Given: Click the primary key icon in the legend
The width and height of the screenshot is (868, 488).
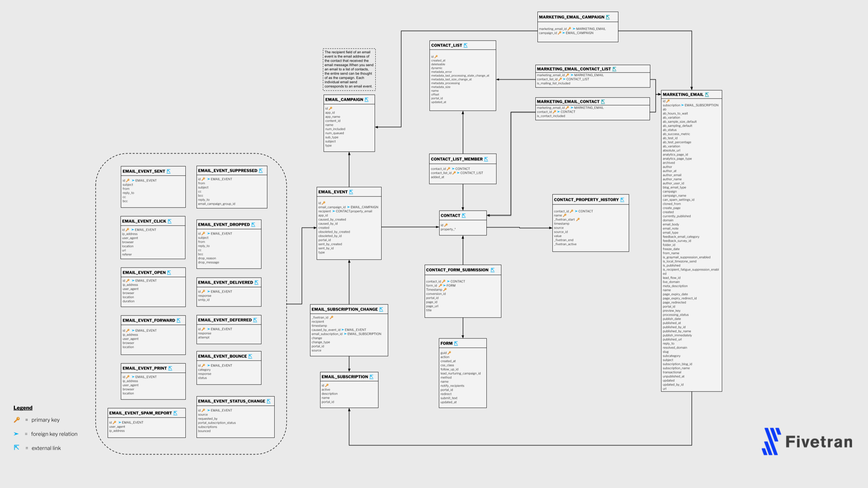Looking at the screenshot, I should coord(17,420).
